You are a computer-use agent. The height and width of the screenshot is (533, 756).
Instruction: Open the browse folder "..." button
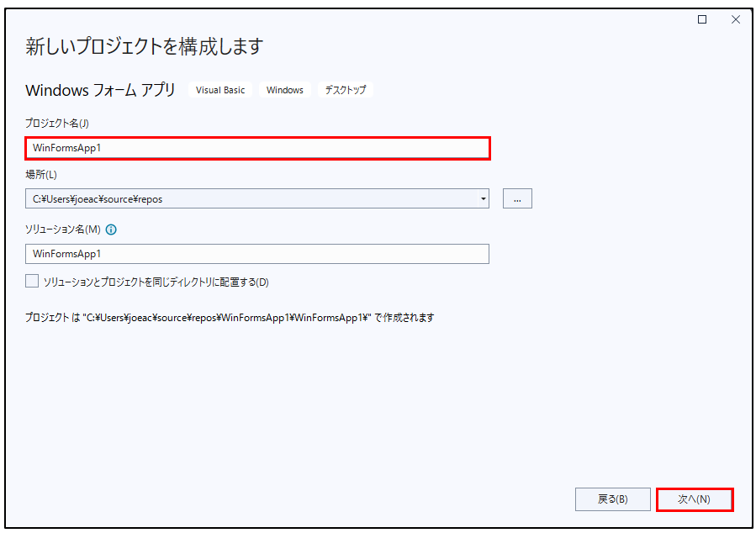[x=517, y=198]
